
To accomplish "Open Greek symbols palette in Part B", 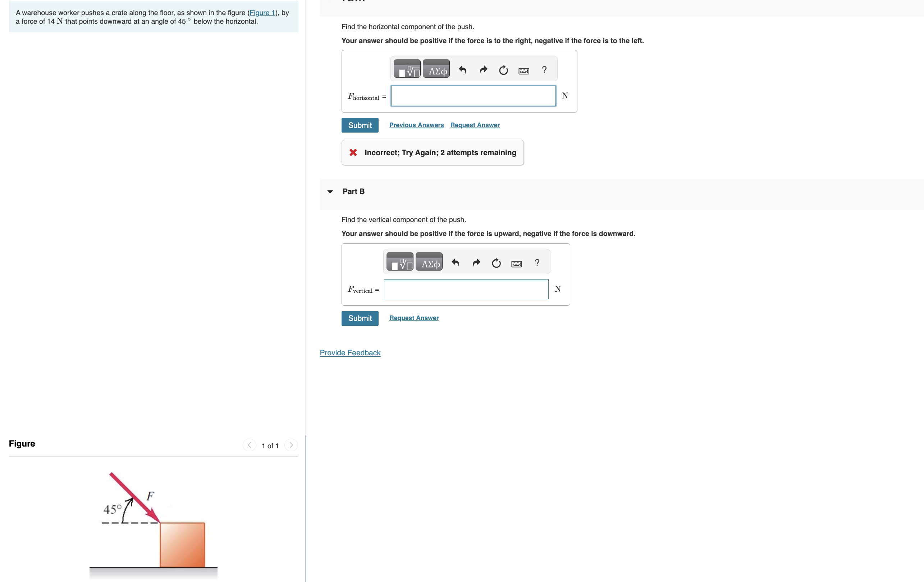I will 429,262.
